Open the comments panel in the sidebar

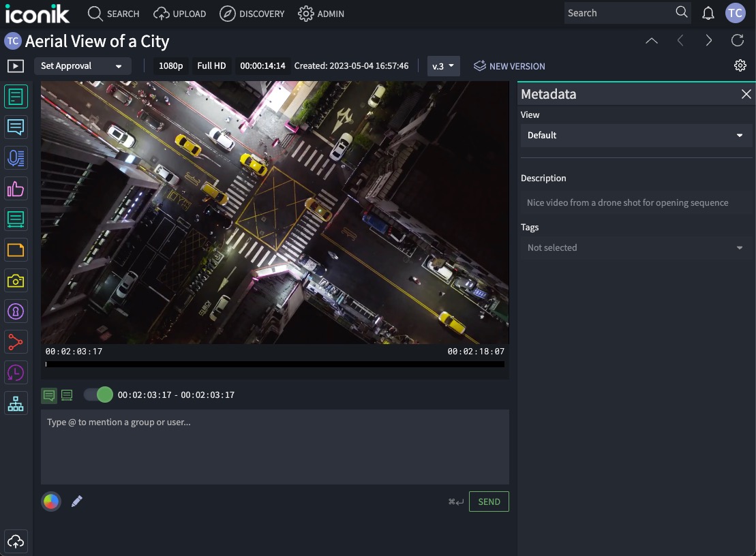pos(16,127)
